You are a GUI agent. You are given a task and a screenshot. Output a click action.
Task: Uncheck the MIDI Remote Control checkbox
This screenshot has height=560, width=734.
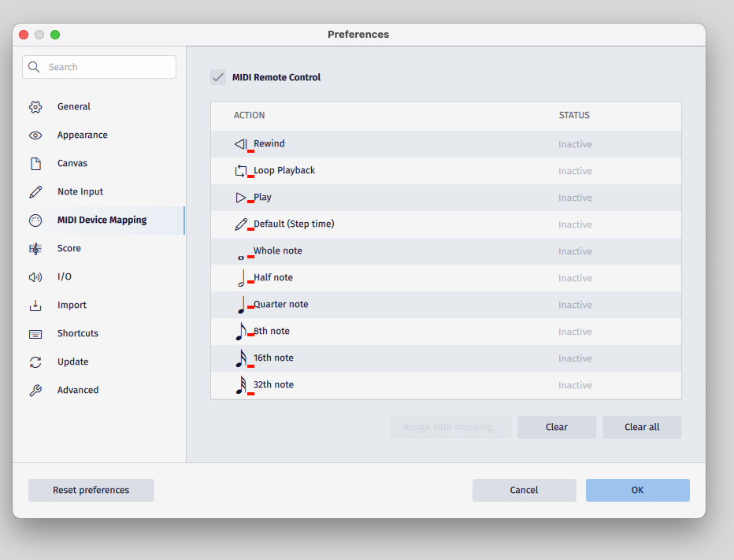(218, 76)
